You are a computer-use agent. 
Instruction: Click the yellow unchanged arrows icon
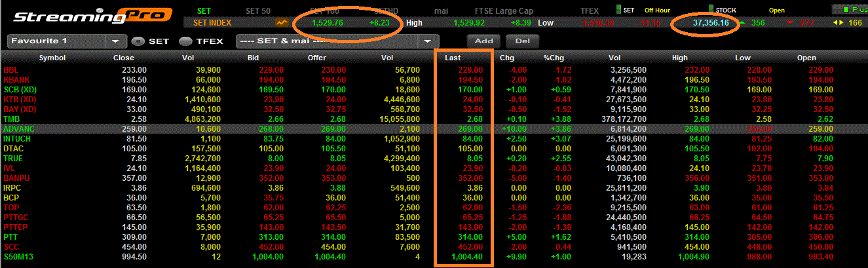[x=838, y=23]
